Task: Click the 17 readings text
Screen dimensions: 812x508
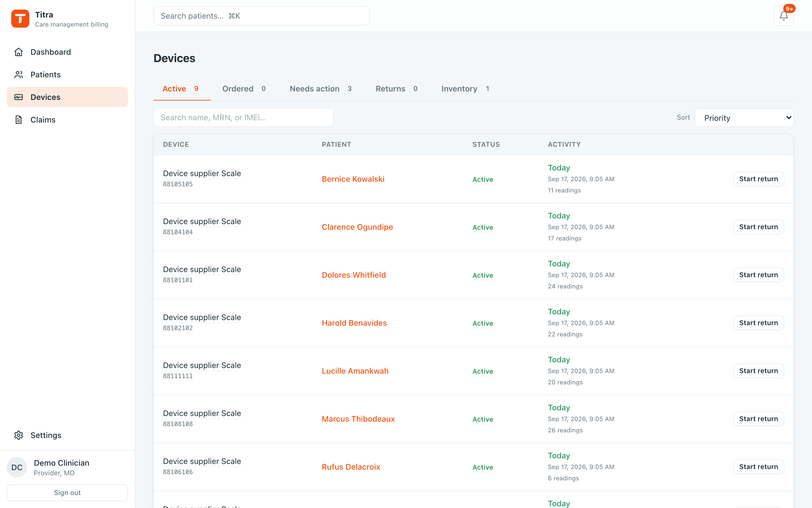Action: pos(564,238)
